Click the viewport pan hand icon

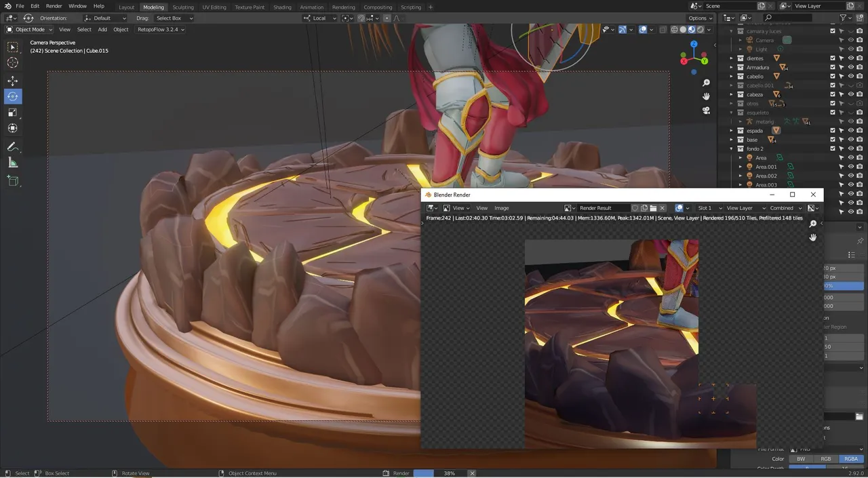[x=706, y=96]
